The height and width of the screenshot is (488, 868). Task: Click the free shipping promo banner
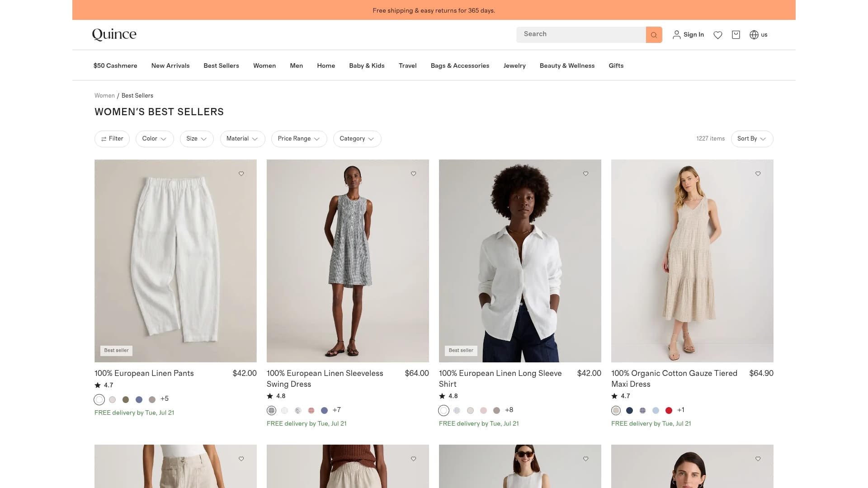point(434,10)
